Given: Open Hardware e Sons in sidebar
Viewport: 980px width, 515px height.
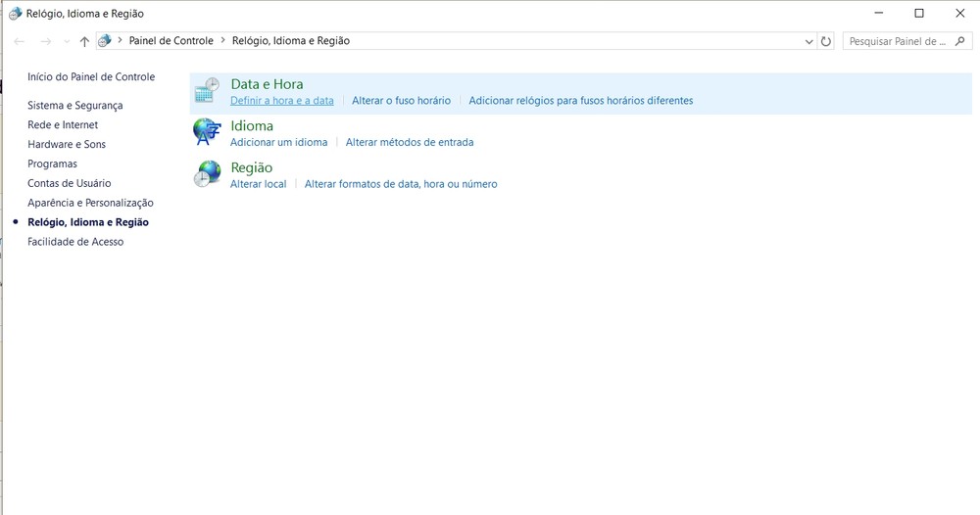Looking at the screenshot, I should pos(67,144).
